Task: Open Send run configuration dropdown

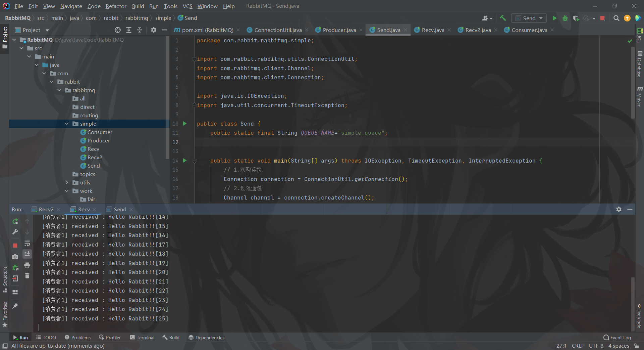Action: 529,18
